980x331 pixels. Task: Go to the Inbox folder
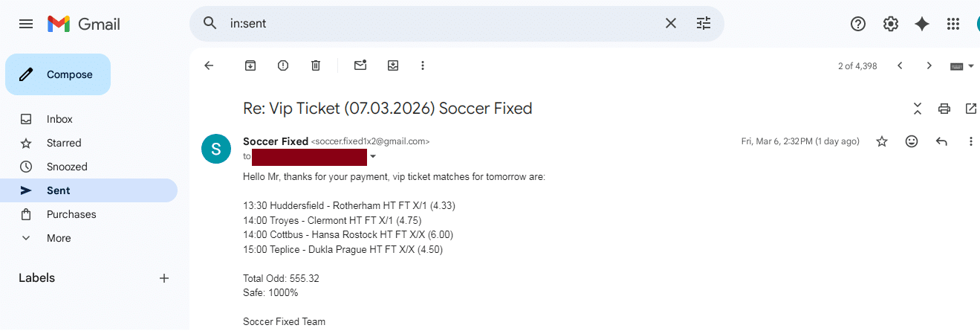(59, 119)
